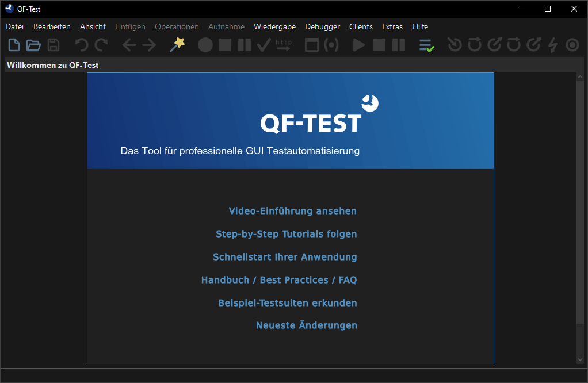Navigate forward with the right arrow
Image resolution: width=588 pixels, height=383 pixels.
pyautogui.click(x=149, y=45)
